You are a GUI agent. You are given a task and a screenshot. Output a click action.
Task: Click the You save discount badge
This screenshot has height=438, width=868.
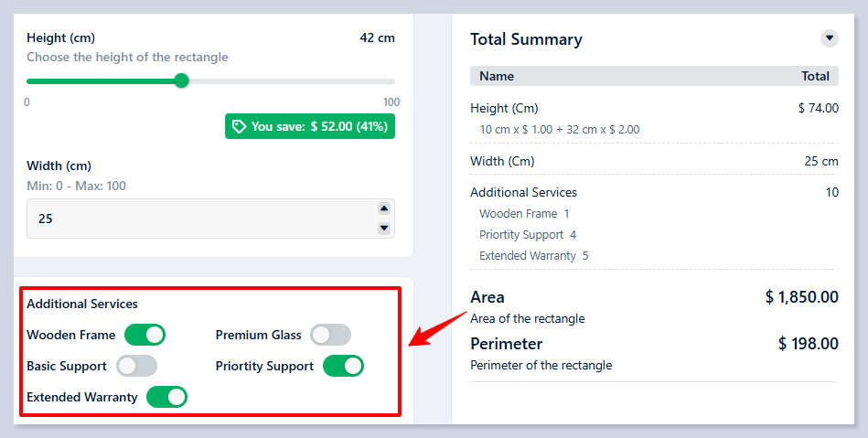(310, 126)
